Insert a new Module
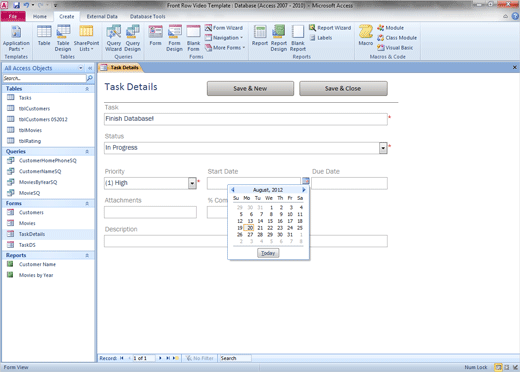 point(390,28)
